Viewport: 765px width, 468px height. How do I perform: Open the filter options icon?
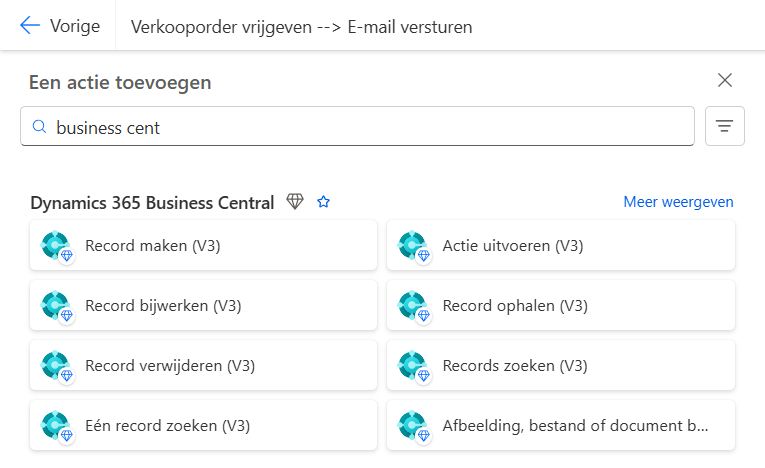pyautogui.click(x=725, y=126)
